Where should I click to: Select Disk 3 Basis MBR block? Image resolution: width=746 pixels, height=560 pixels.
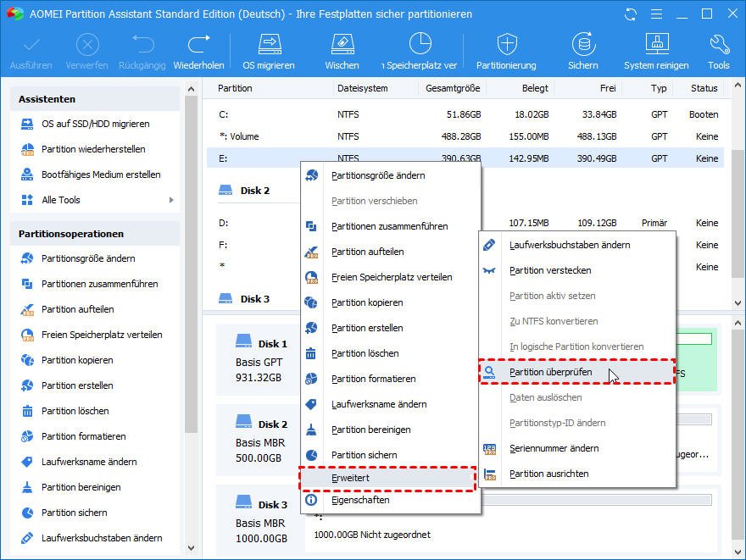point(261,521)
